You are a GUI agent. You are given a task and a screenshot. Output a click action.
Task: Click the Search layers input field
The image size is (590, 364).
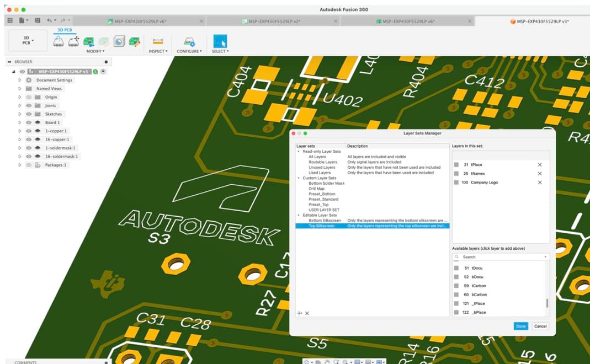501,257
